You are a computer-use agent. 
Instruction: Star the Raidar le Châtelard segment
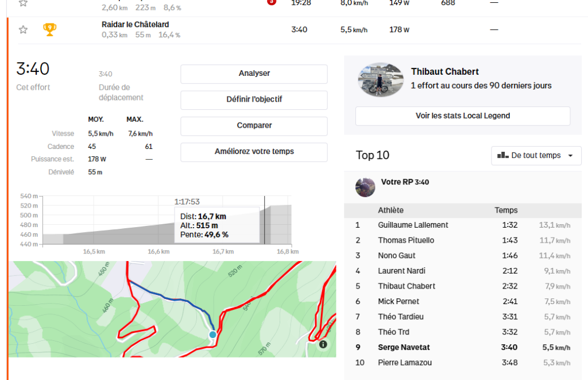pyautogui.click(x=23, y=30)
